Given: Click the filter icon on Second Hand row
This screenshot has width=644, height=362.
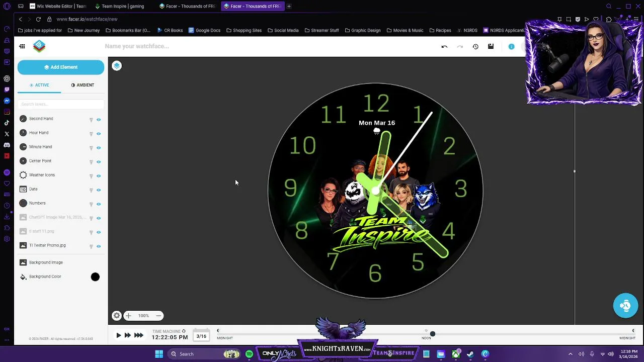Looking at the screenshot, I should tap(91, 120).
